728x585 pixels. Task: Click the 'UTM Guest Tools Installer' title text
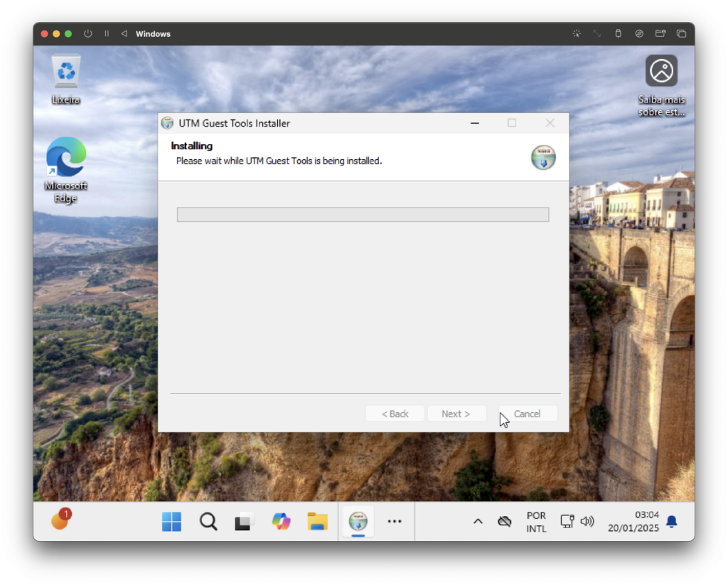click(234, 124)
